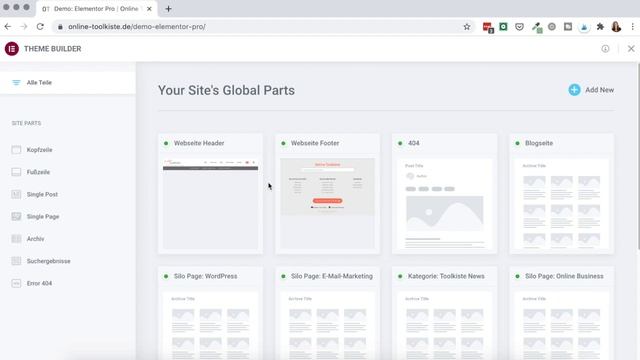The image size is (640, 360).
Task: Open browser profile avatar
Action: coord(616,27)
